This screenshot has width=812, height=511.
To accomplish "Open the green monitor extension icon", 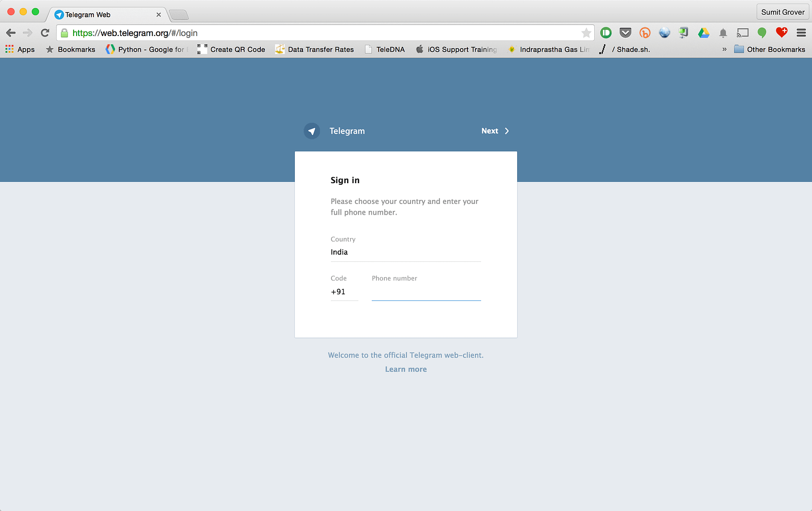I will click(684, 33).
